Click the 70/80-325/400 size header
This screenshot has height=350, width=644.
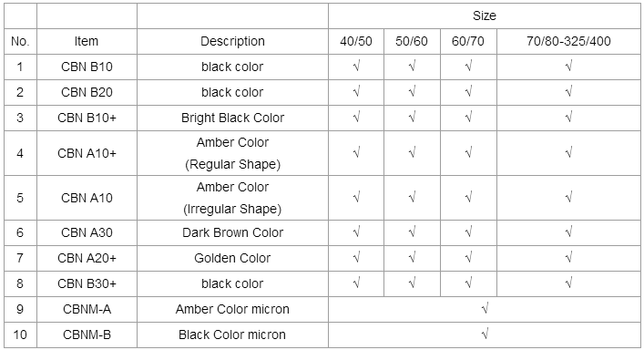(x=568, y=42)
